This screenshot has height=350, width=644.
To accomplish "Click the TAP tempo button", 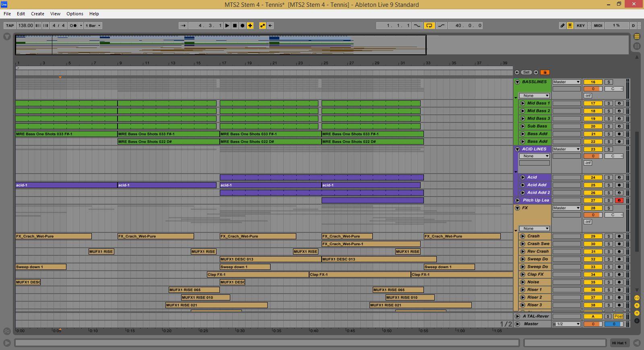I will coord(10,25).
